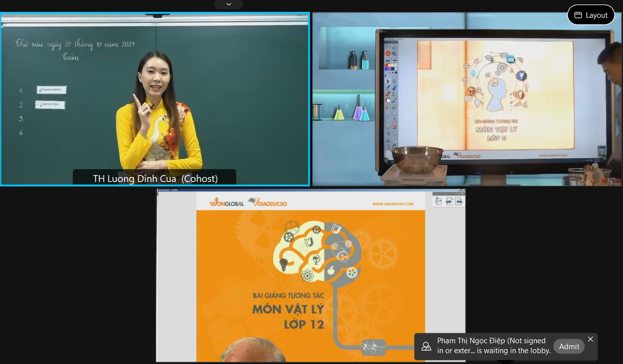Select the Môn Vật Lý Lớp 8 video tile

[x=467, y=99]
